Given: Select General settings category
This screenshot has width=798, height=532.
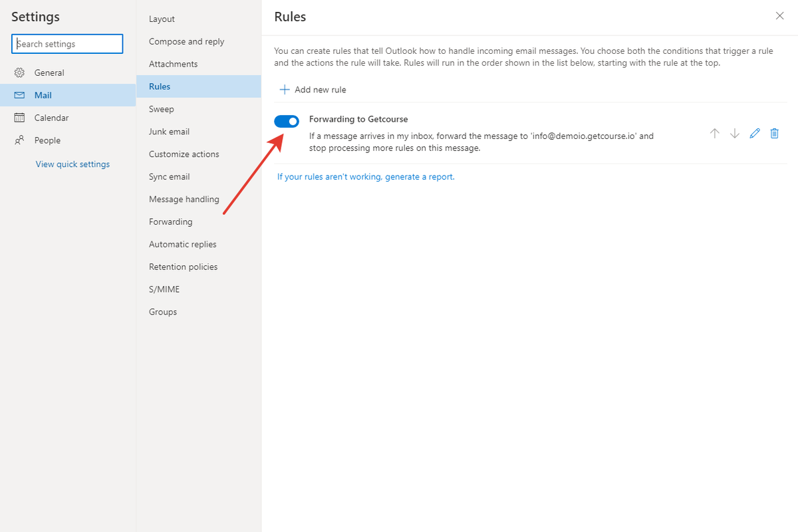Looking at the screenshot, I should coord(68,73).
